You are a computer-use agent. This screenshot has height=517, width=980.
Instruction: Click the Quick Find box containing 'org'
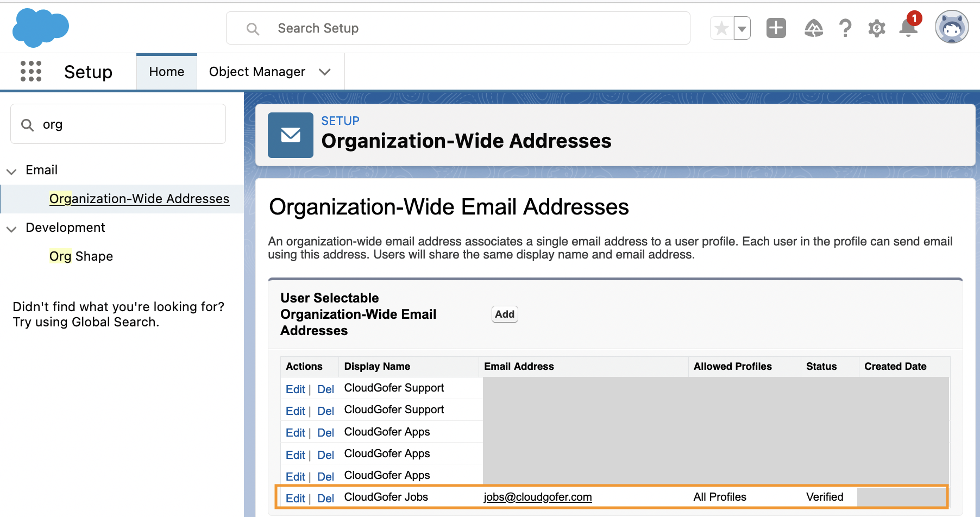coord(118,124)
